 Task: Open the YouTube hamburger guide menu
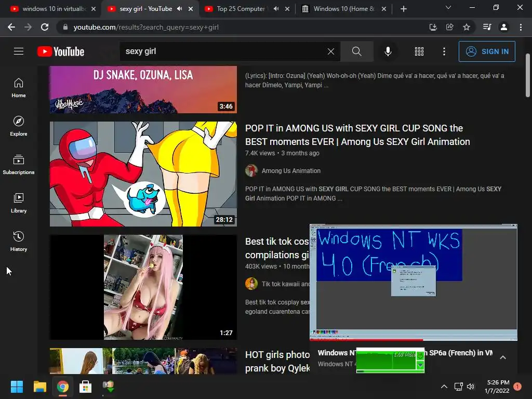19,51
